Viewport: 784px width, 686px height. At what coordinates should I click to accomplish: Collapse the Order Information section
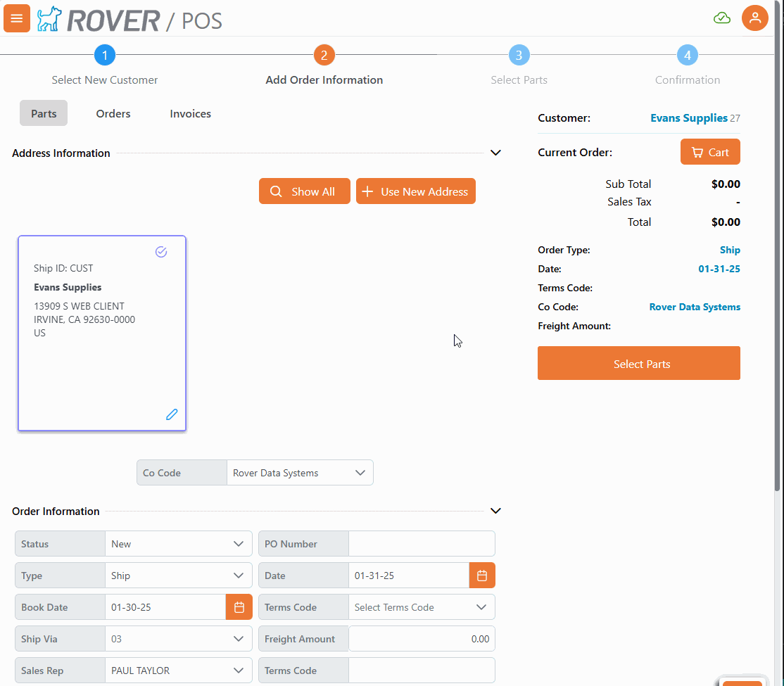(x=495, y=511)
